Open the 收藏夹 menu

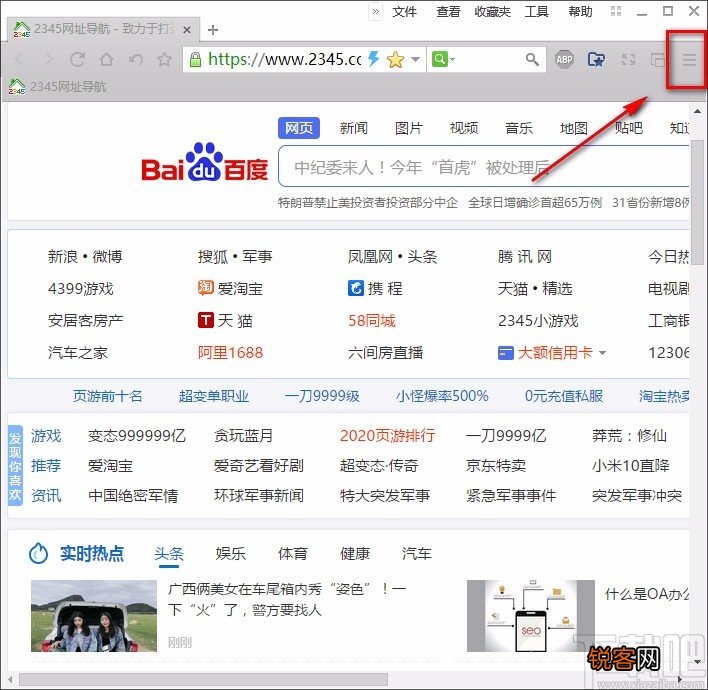click(492, 11)
